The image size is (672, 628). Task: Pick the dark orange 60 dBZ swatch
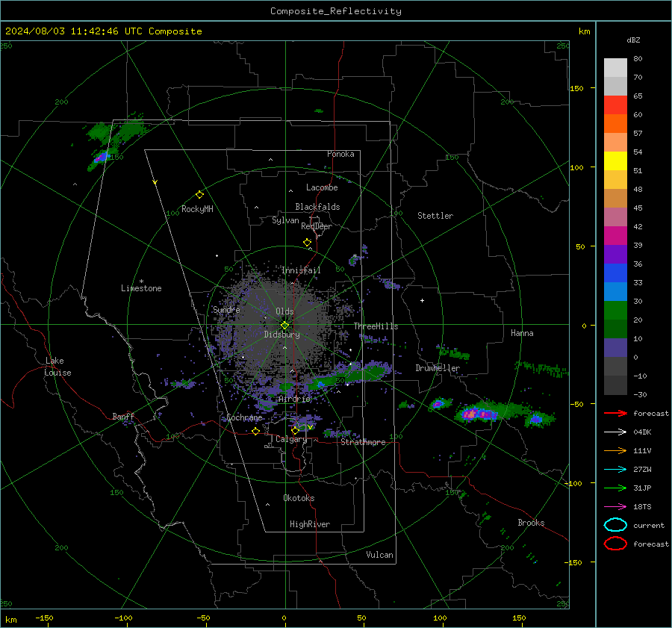click(x=615, y=123)
